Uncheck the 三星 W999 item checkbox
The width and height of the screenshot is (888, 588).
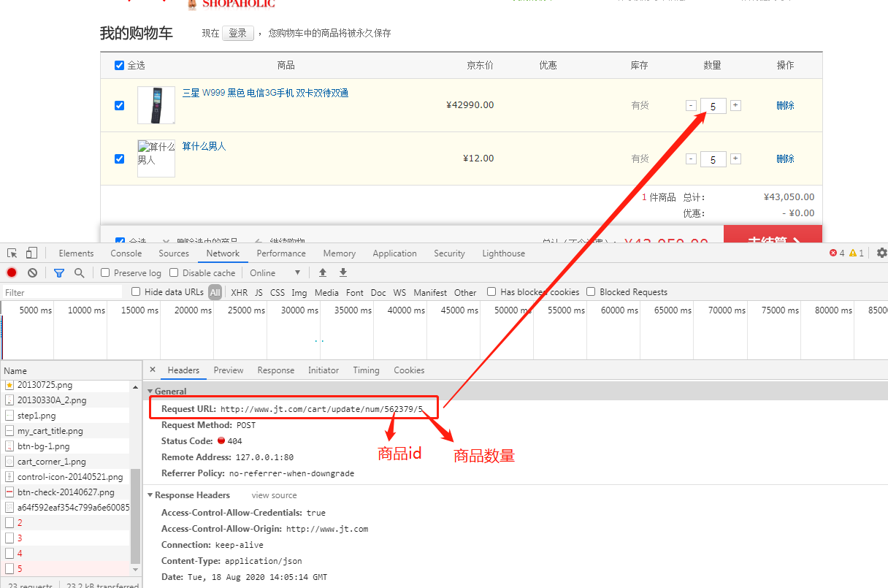120,105
